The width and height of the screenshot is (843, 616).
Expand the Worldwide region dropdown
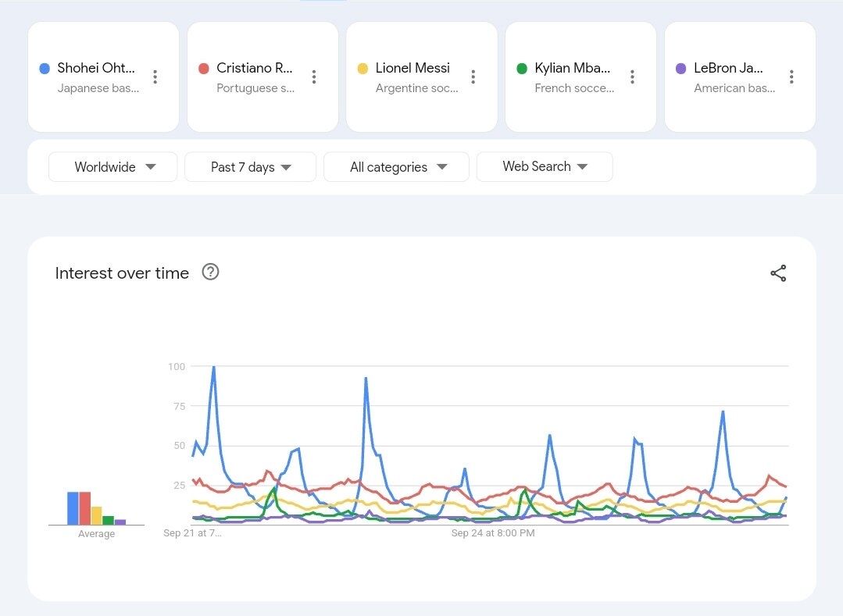pyautogui.click(x=113, y=167)
